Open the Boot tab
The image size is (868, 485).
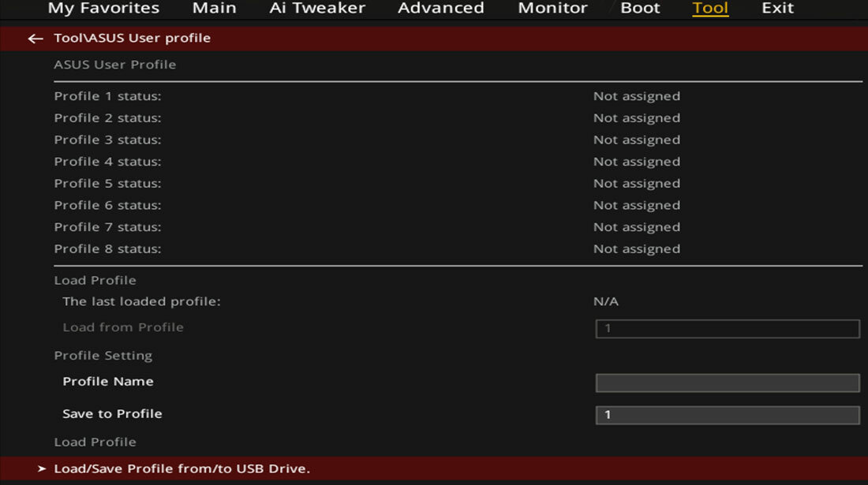coord(640,8)
